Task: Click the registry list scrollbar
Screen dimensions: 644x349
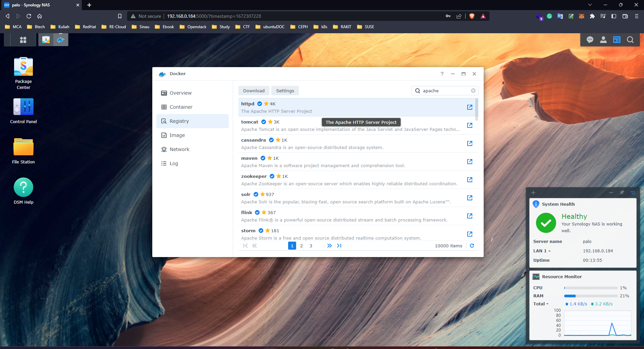Action: pos(477,109)
